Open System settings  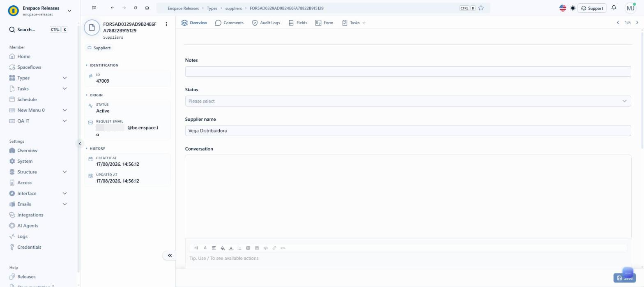click(x=25, y=161)
